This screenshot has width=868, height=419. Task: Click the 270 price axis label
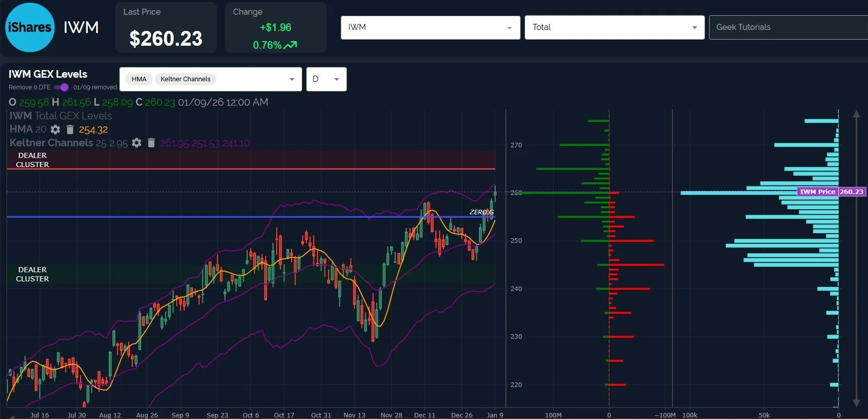516,145
